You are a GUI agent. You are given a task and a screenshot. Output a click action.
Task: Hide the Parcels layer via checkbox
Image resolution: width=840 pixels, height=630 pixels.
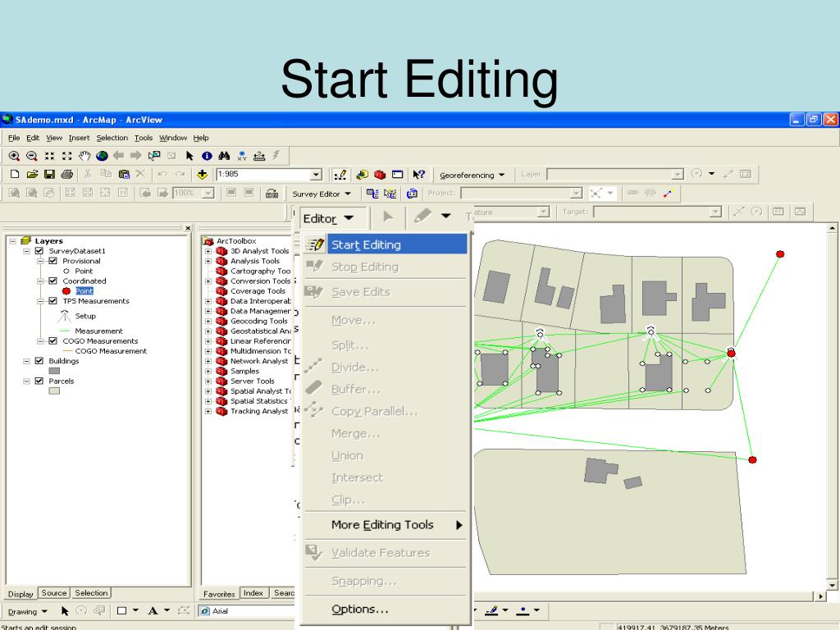(x=39, y=381)
